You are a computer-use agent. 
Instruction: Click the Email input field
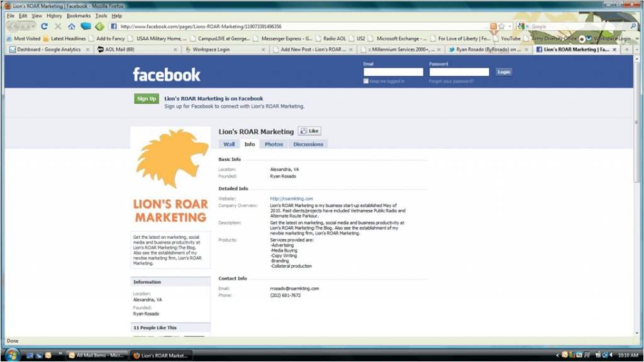coord(393,72)
